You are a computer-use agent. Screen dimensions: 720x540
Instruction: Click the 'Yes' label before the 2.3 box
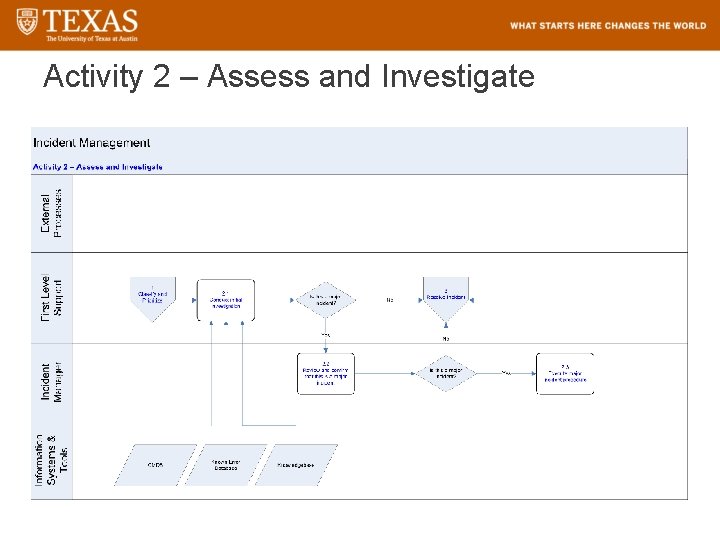pos(506,373)
